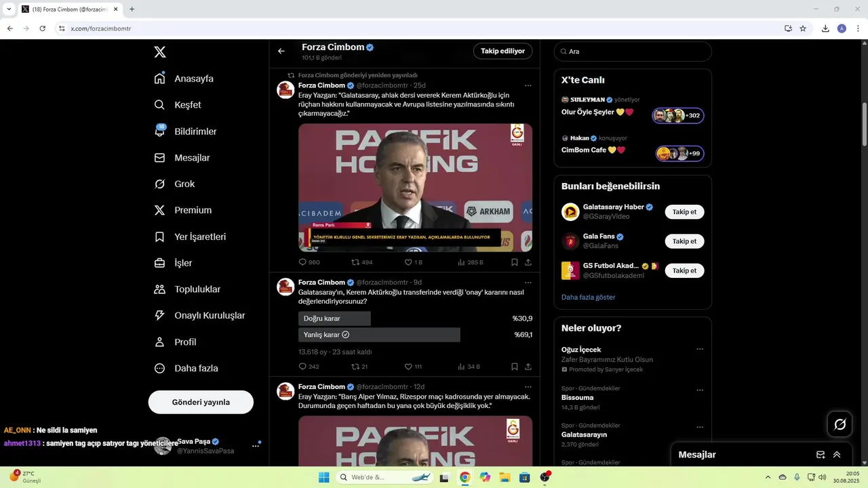Click the taskbar Web'de search box
This screenshot has width=868, height=488.
(x=385, y=477)
